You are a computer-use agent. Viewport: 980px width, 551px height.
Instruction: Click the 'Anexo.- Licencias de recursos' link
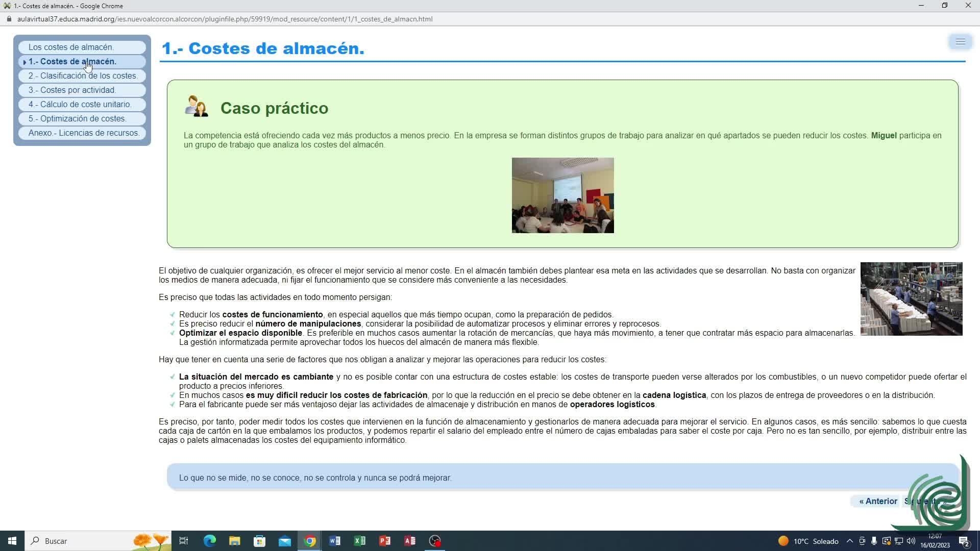[84, 133]
